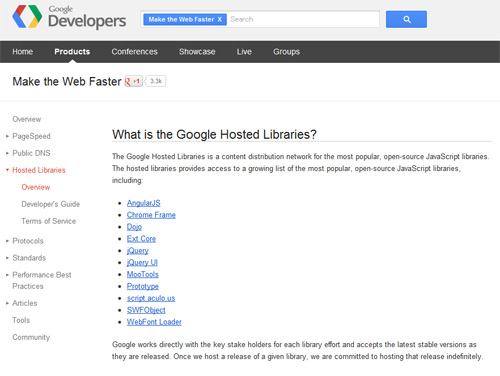
Task: Open the Standards sidebar link
Action: coord(29,258)
